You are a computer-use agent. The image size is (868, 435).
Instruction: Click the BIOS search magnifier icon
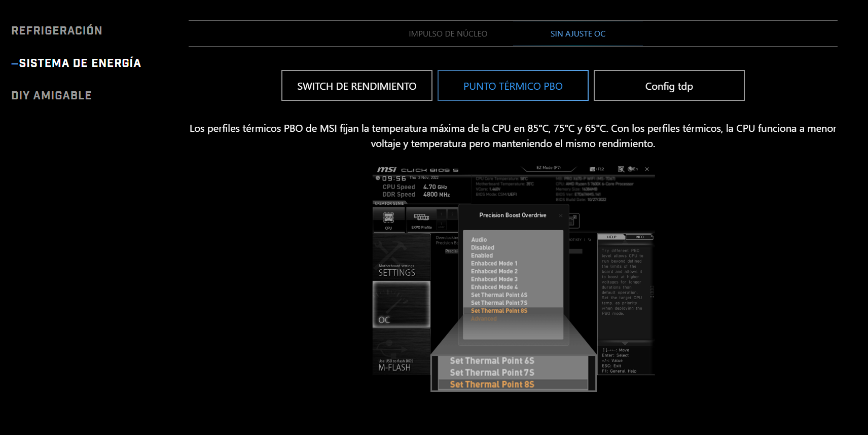(x=621, y=169)
